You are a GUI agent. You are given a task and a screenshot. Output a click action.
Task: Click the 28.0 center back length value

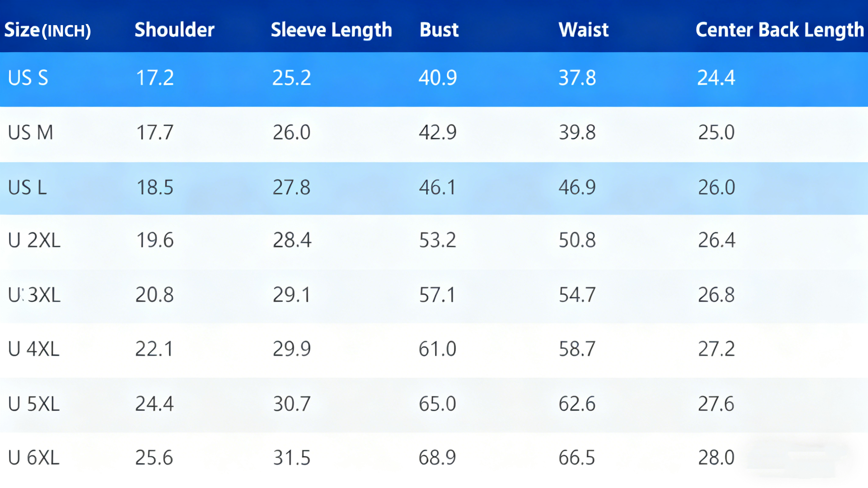click(716, 458)
